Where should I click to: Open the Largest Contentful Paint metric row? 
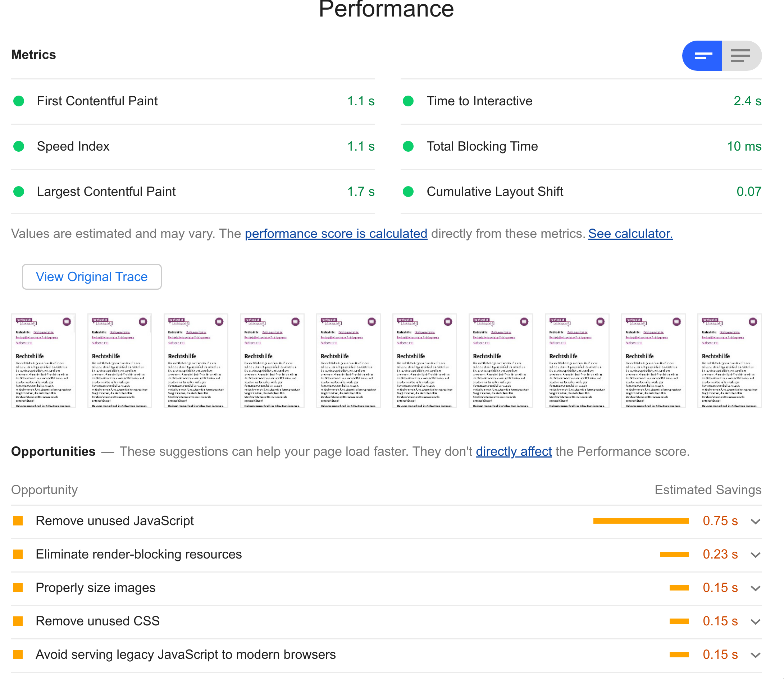point(106,192)
